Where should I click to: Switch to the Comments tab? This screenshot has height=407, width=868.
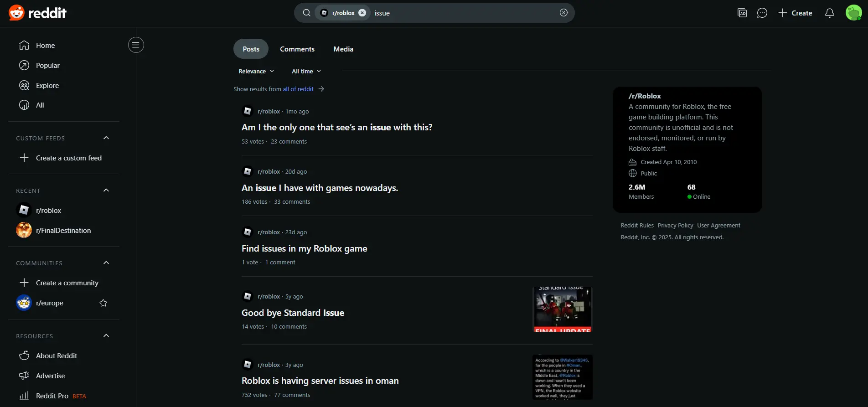pyautogui.click(x=297, y=49)
